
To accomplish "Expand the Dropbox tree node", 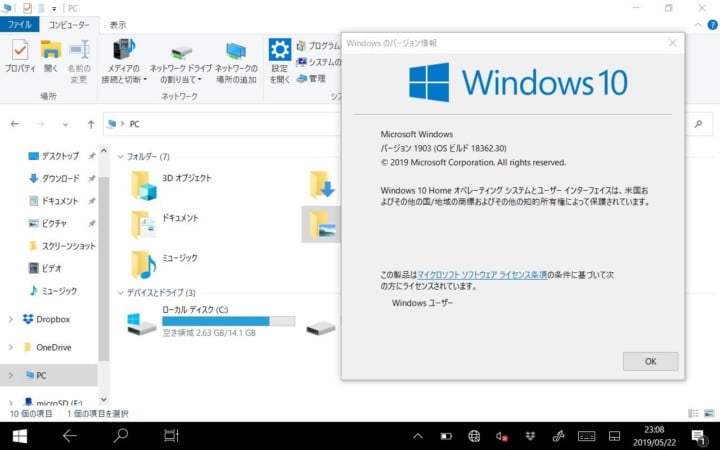I will coord(11,319).
